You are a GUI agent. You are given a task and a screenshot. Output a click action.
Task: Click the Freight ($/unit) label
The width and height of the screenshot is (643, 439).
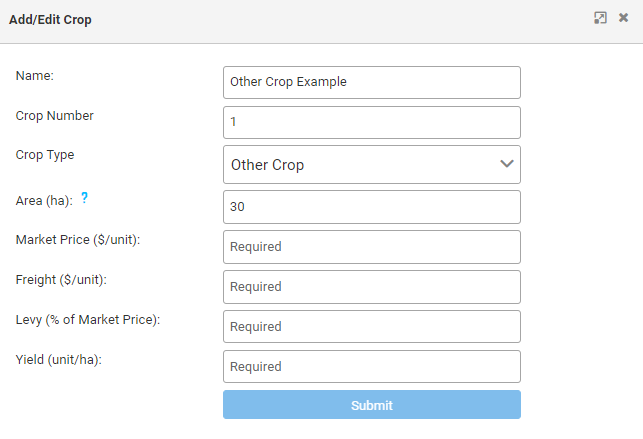coord(61,279)
